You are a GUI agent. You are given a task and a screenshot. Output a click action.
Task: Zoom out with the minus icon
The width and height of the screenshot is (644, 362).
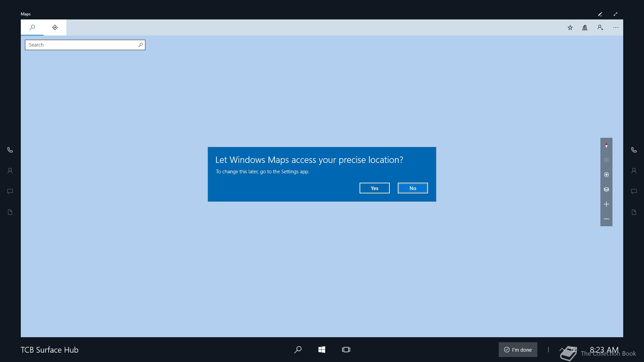point(606,219)
